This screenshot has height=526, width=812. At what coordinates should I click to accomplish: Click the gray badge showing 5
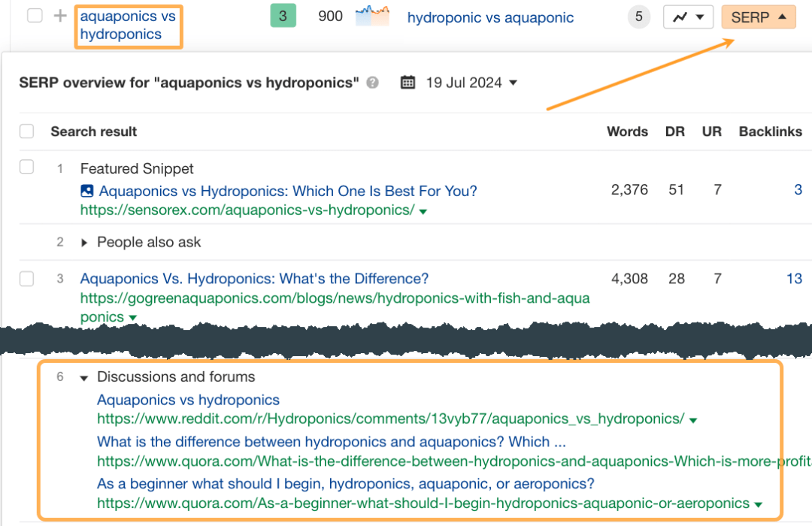point(638,17)
